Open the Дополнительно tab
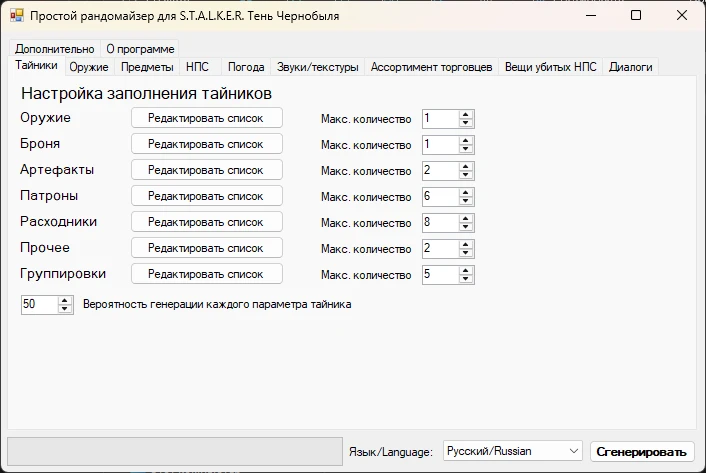The height and width of the screenshot is (473, 706). [54, 49]
